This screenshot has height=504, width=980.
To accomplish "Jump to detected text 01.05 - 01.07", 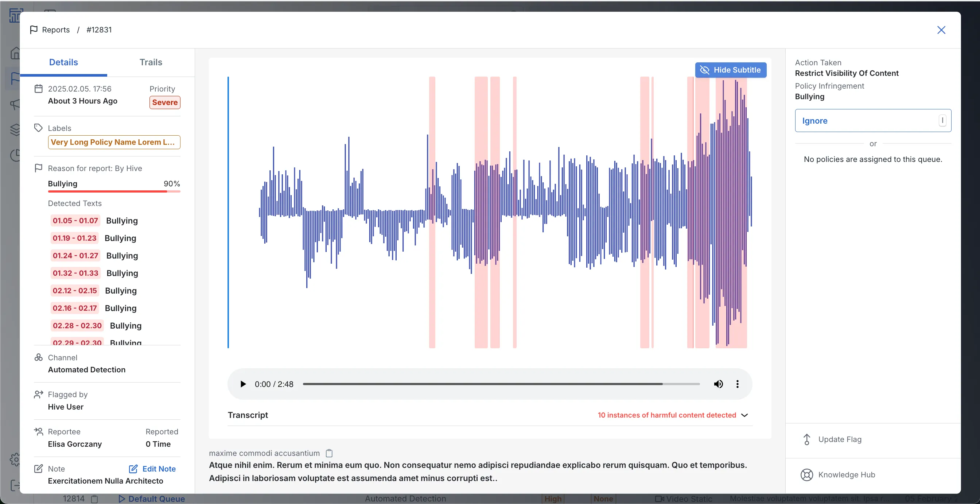I will 75,220.
